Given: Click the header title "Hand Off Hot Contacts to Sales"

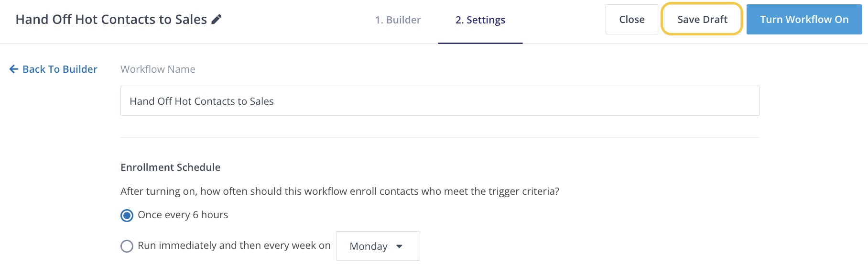Looking at the screenshot, I should click(111, 20).
